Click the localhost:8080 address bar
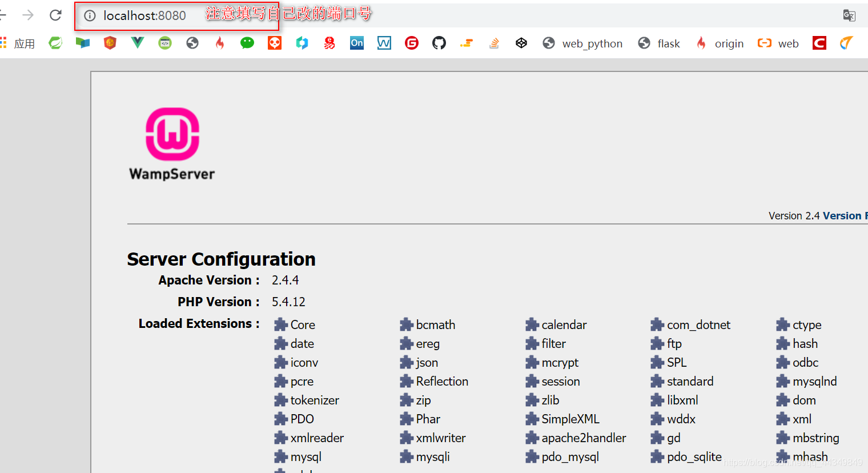 [x=144, y=15]
